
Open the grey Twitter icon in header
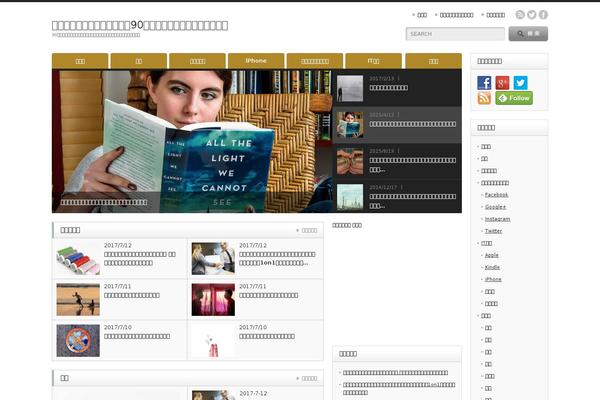coord(532,15)
